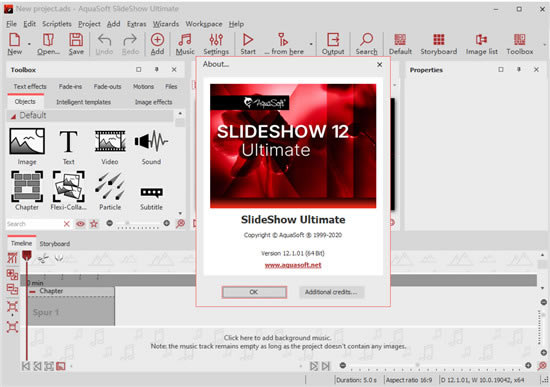Viewport: 550px width, 387px height.
Task: Click the Toolbox search field
Action: (34, 224)
